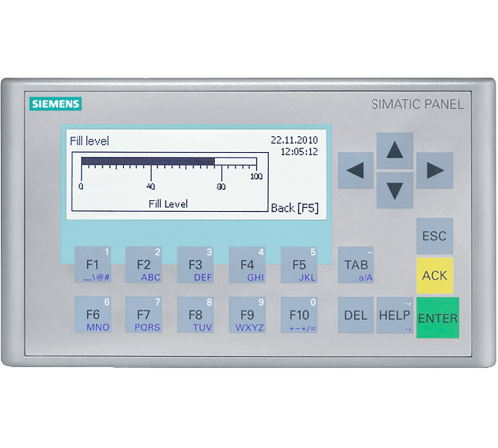The width and height of the screenshot is (498, 448).
Task: Click the 'Fill Level' caption under the scale
Action: tap(168, 204)
